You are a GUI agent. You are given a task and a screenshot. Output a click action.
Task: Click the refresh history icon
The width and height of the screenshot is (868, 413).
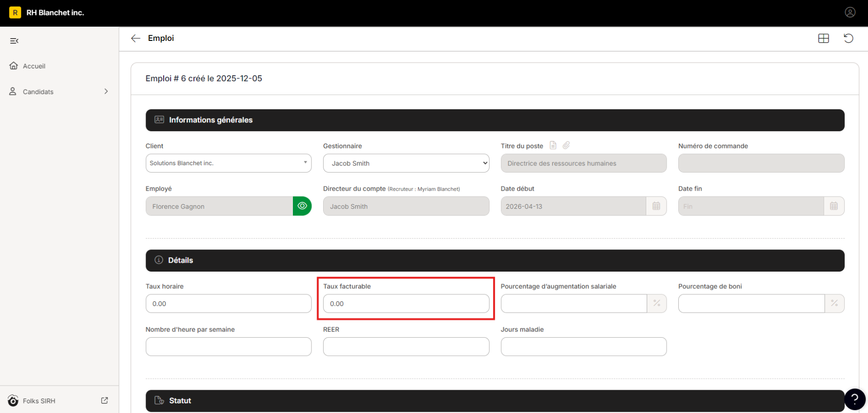pyautogui.click(x=848, y=38)
